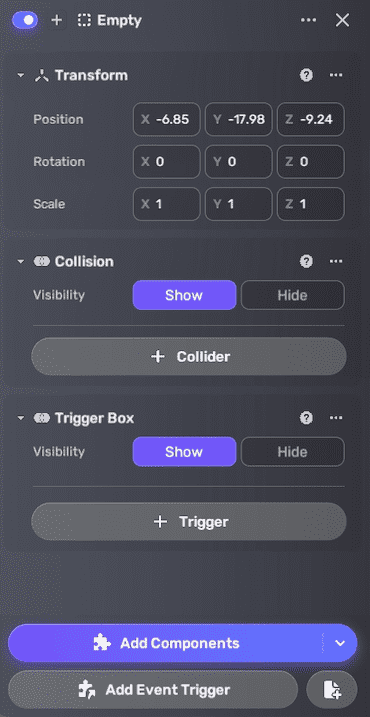Click the add script file icon button
Viewport: 370px width, 717px height.
[x=332, y=689]
